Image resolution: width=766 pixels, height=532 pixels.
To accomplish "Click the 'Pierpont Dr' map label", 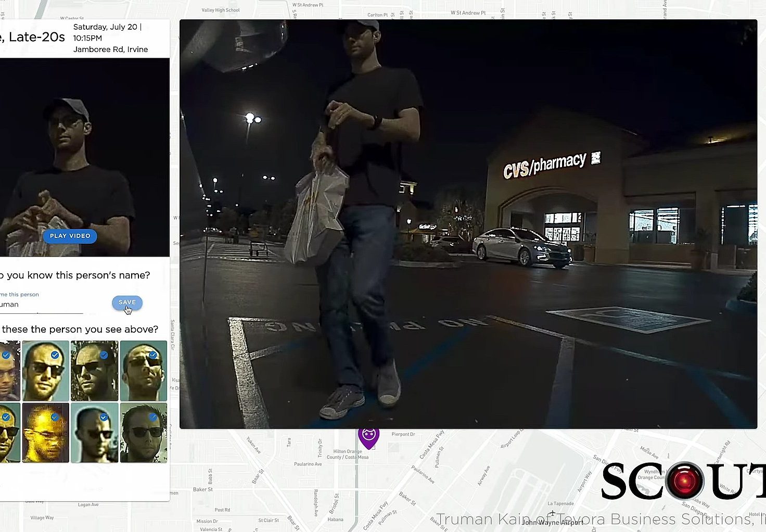I will 403,434.
